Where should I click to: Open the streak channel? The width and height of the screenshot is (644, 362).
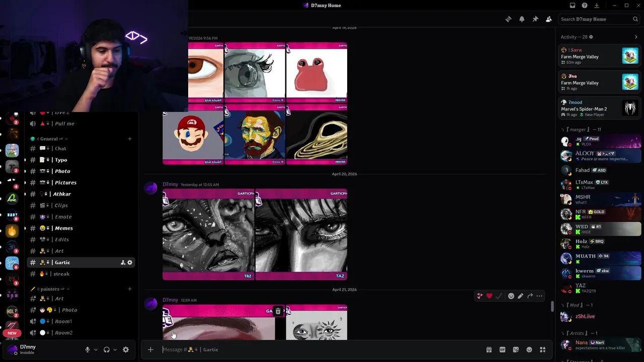point(80,274)
